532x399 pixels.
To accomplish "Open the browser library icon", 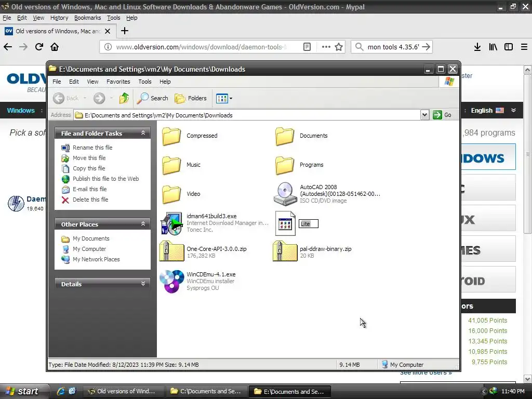I will coord(493,47).
